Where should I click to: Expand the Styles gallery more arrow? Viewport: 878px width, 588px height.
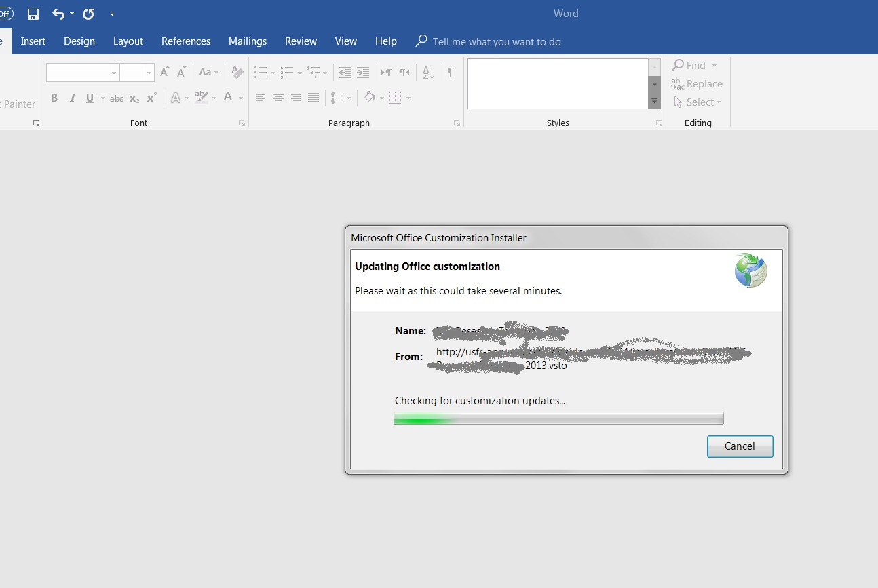655,101
